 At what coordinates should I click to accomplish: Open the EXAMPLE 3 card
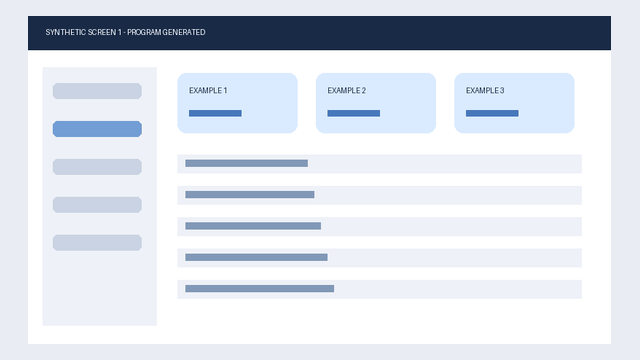514,103
